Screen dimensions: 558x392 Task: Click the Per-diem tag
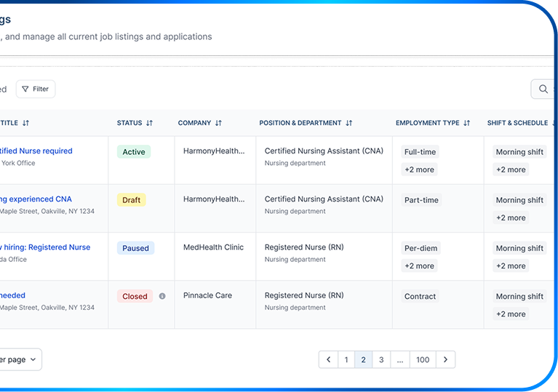click(421, 248)
